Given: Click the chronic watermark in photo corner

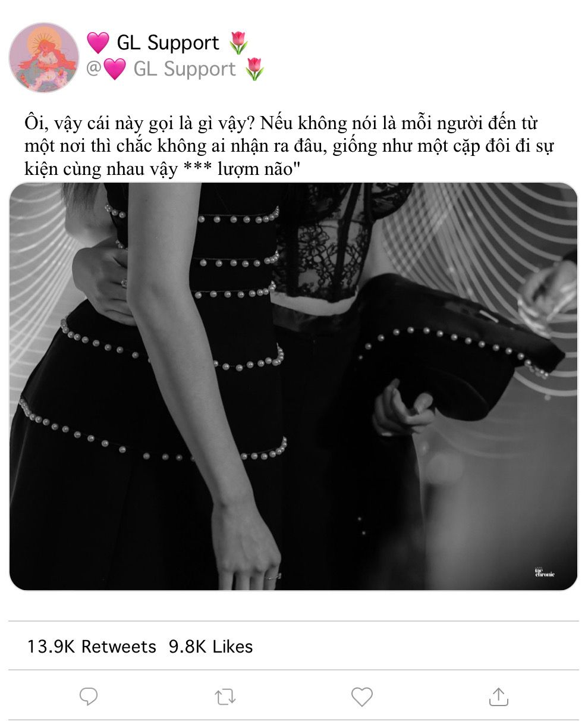Looking at the screenshot, I should 545,573.
